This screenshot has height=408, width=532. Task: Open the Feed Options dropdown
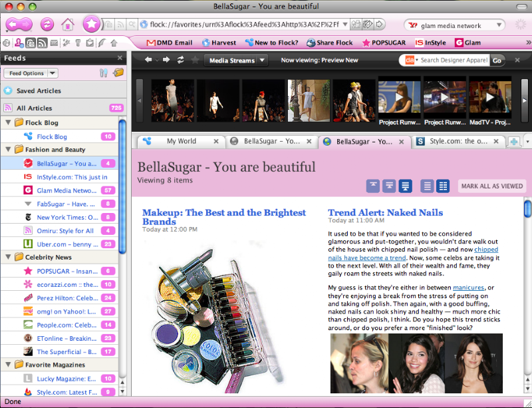point(31,73)
